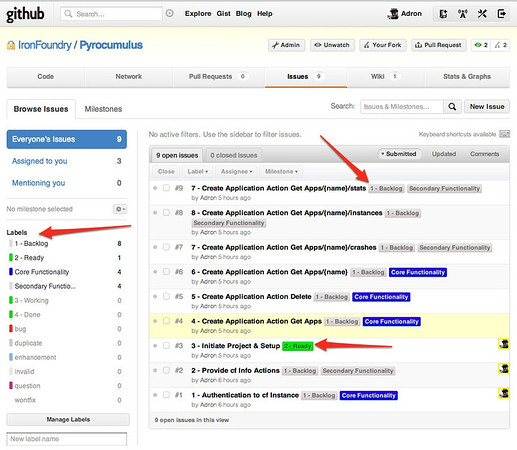Screen dimensions: 517x450
Task: Filter by Mentioning you
Action: coord(67,183)
